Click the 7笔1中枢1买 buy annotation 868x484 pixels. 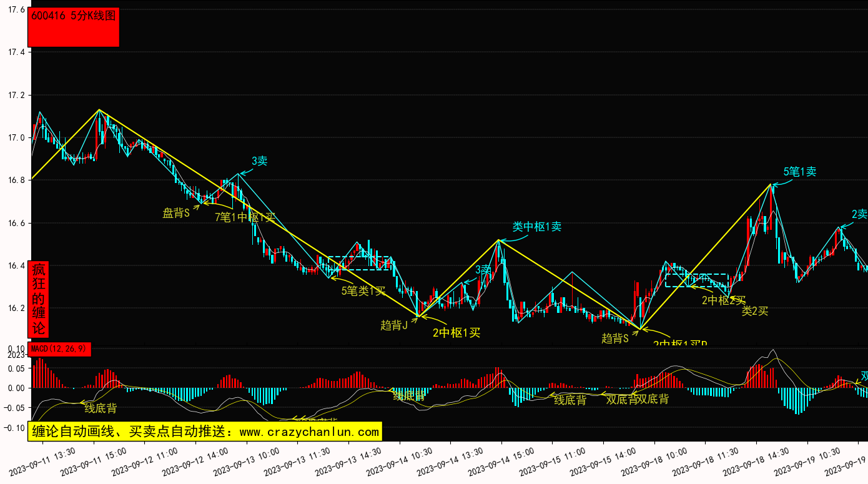(245, 217)
